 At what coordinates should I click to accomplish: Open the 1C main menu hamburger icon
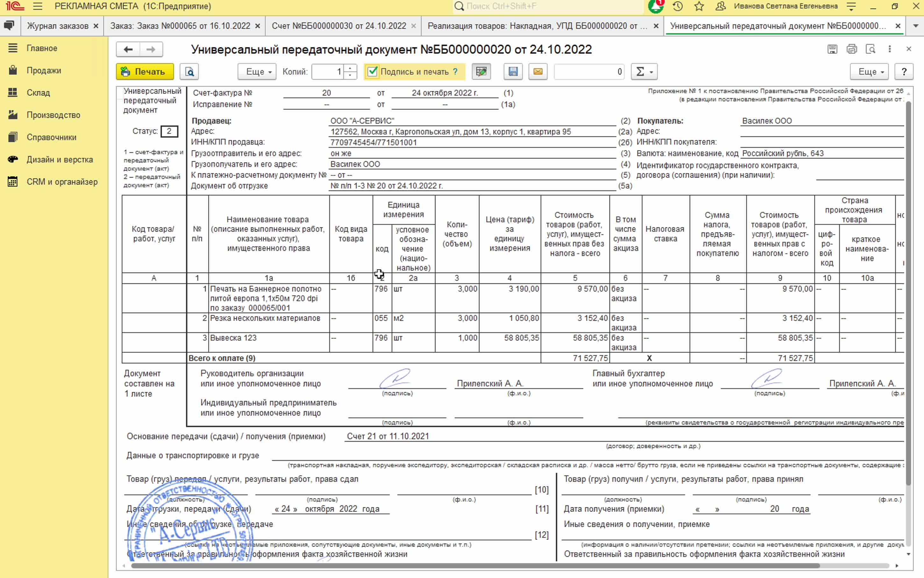(38, 6)
